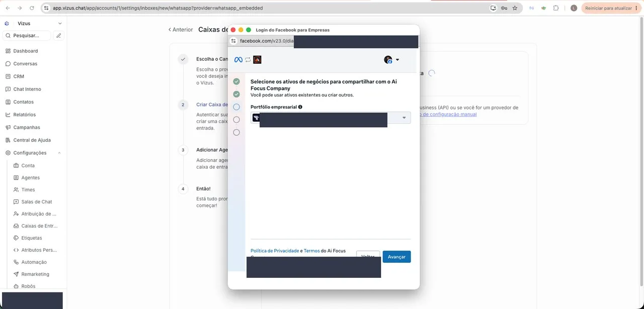
Task: Open Salas de Chat settings item
Action: (37, 202)
